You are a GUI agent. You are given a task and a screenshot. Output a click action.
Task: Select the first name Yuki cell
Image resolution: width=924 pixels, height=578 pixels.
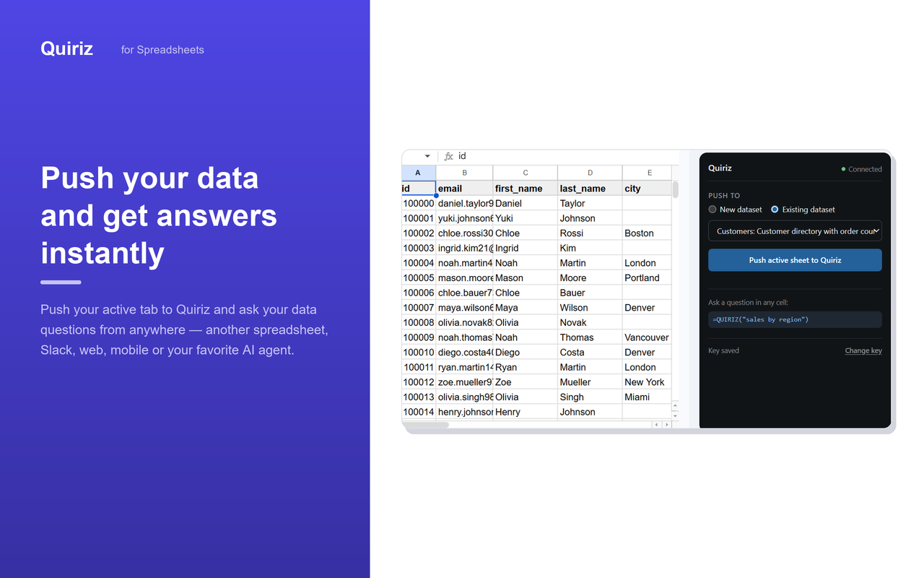pyautogui.click(x=526, y=218)
